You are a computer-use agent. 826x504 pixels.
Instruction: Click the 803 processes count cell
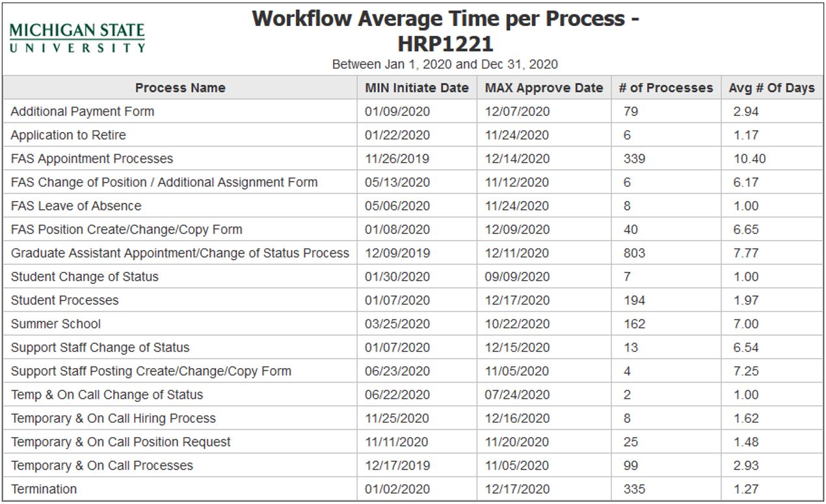[634, 253]
